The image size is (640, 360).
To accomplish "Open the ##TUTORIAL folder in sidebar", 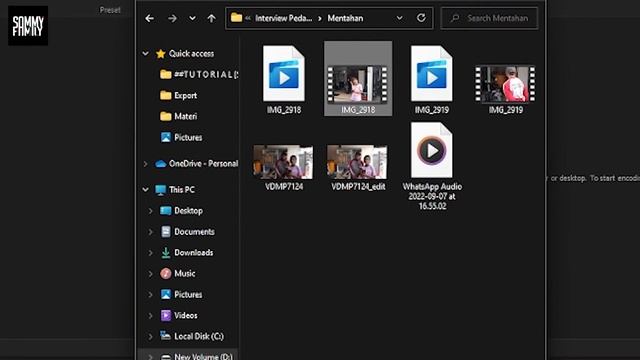I will coord(198,74).
